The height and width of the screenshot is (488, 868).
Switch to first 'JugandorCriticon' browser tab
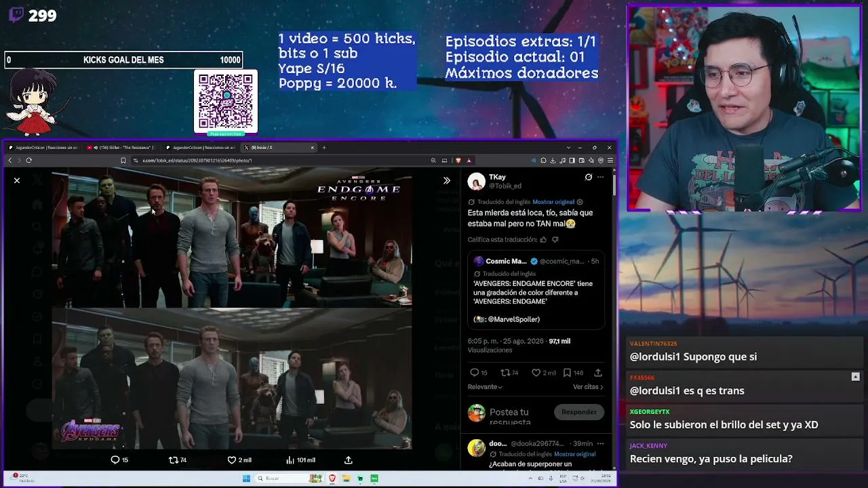43,147
